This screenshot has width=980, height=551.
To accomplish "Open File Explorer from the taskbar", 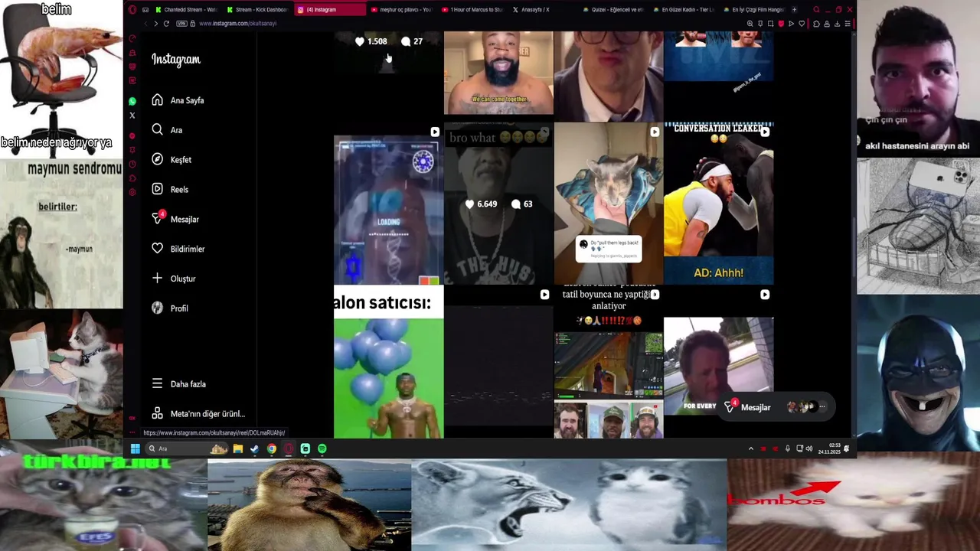I will pyautogui.click(x=238, y=448).
